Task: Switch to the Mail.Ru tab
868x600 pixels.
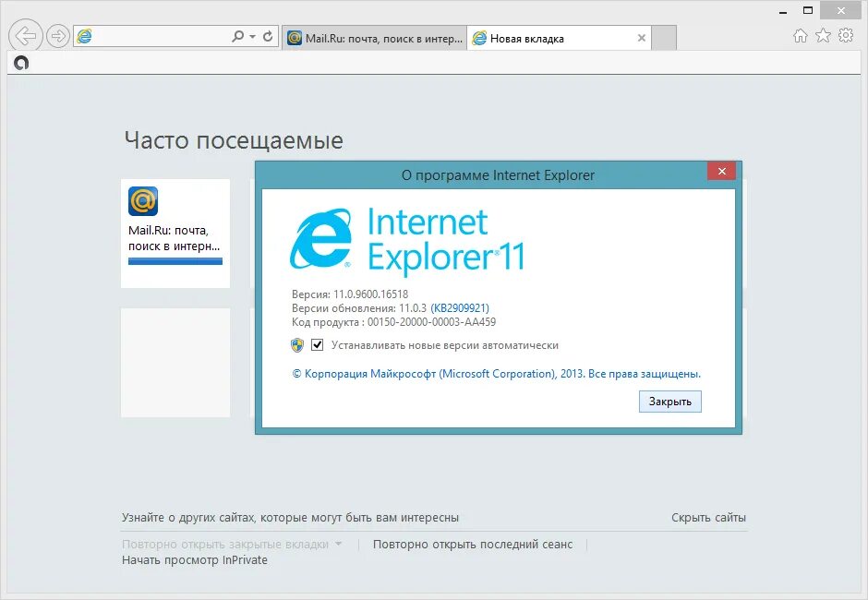Action: pos(374,38)
